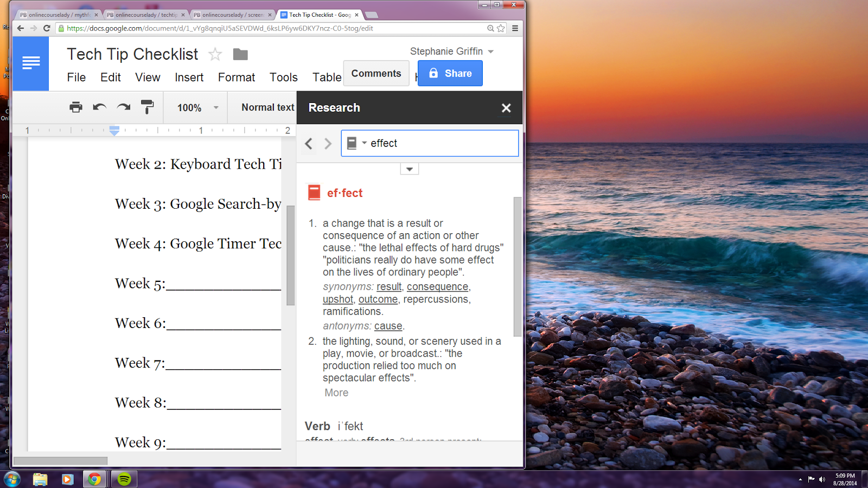Star the Tech Tip Checklist document
This screenshot has height=488, width=868.
point(215,54)
